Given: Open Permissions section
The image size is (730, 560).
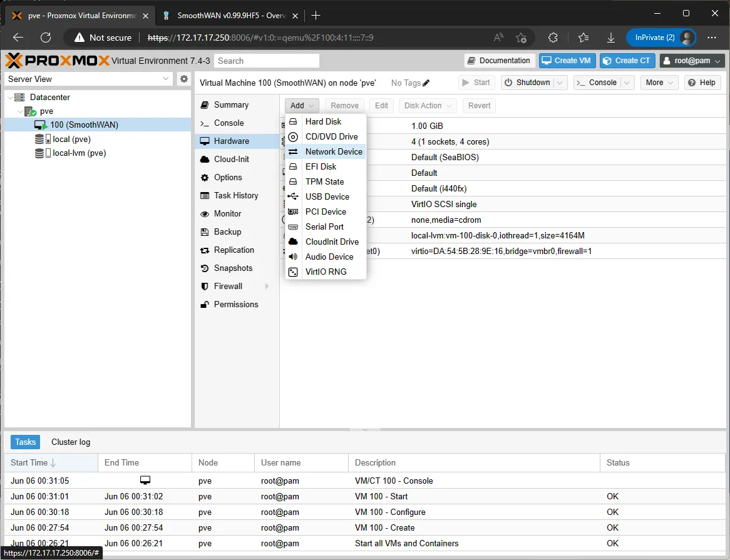Looking at the screenshot, I should (237, 304).
